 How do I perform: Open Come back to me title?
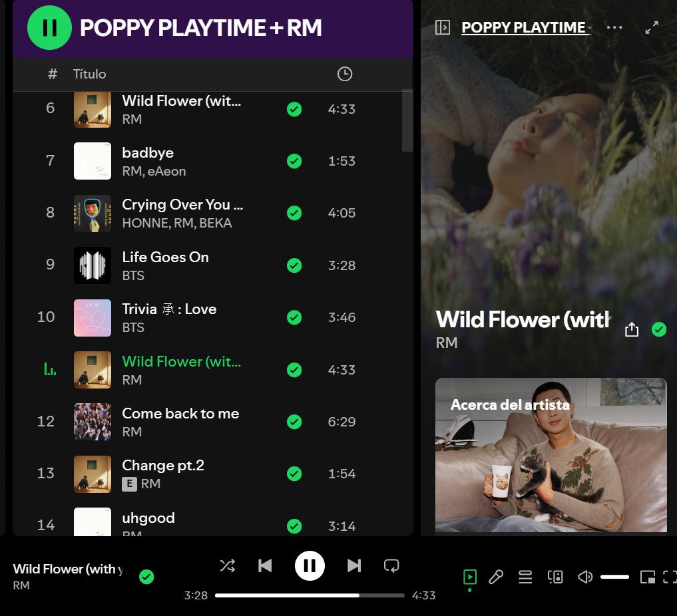(x=180, y=413)
